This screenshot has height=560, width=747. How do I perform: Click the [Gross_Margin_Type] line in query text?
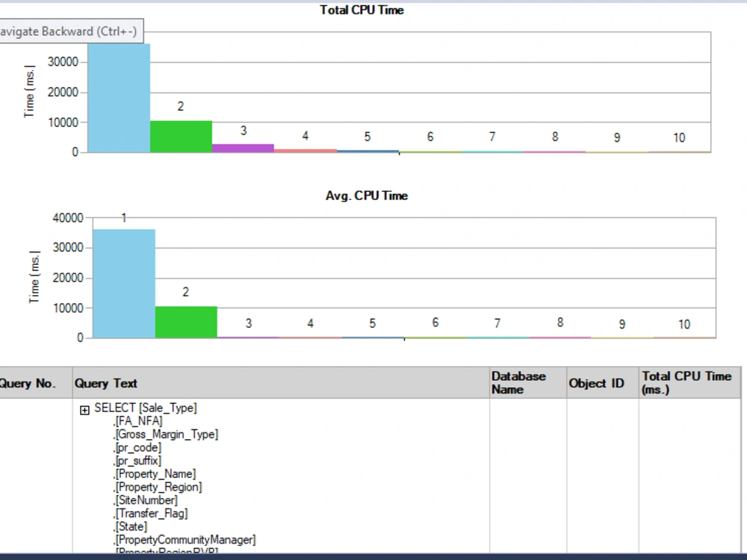[x=166, y=435]
